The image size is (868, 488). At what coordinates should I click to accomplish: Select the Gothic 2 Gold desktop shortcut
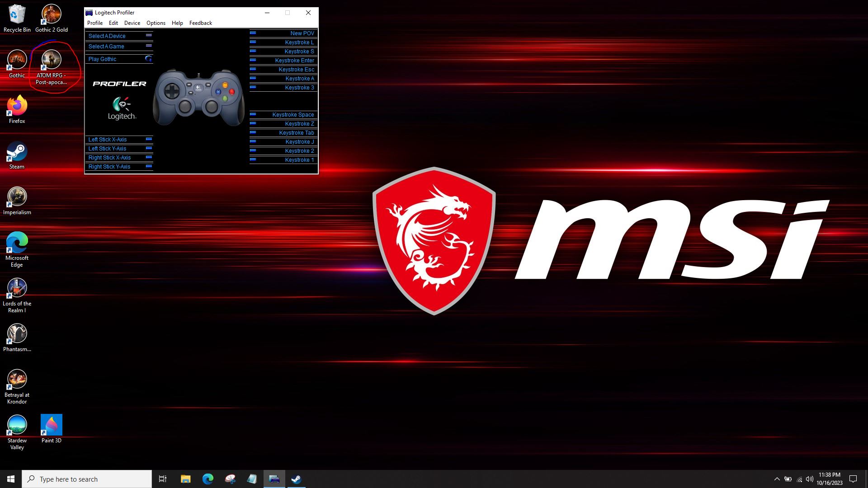52,19
